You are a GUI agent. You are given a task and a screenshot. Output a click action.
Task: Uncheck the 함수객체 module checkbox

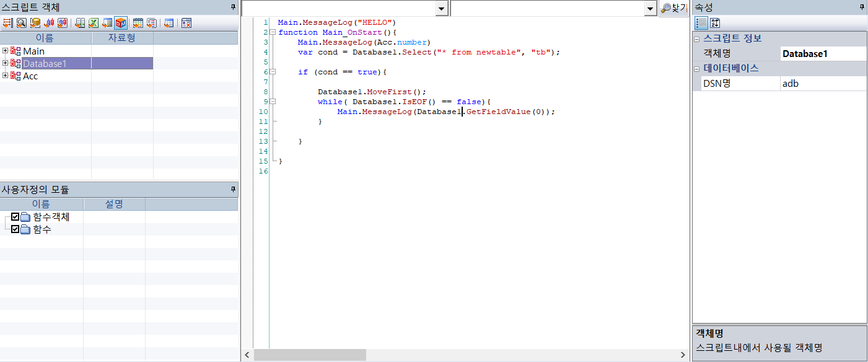(x=15, y=217)
